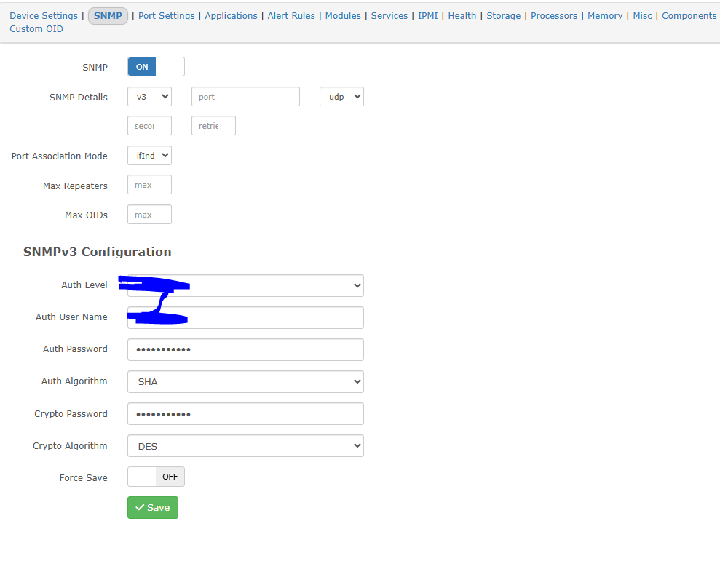Open the IPMI tab
Viewport: 720px width, 588px height.
pos(428,15)
